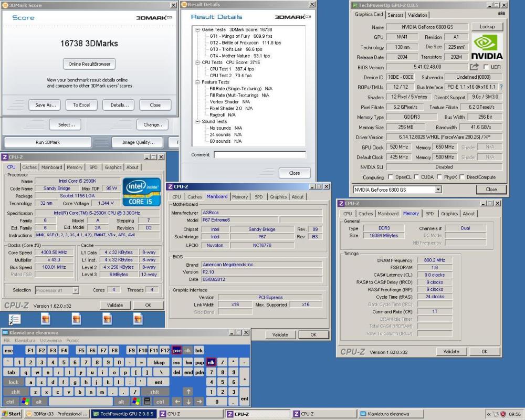Click the left arrow key on keyboard

click(x=177, y=401)
